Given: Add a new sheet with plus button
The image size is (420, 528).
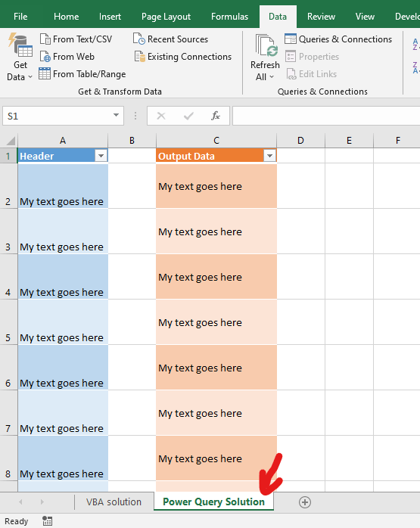Looking at the screenshot, I should pyautogui.click(x=305, y=502).
